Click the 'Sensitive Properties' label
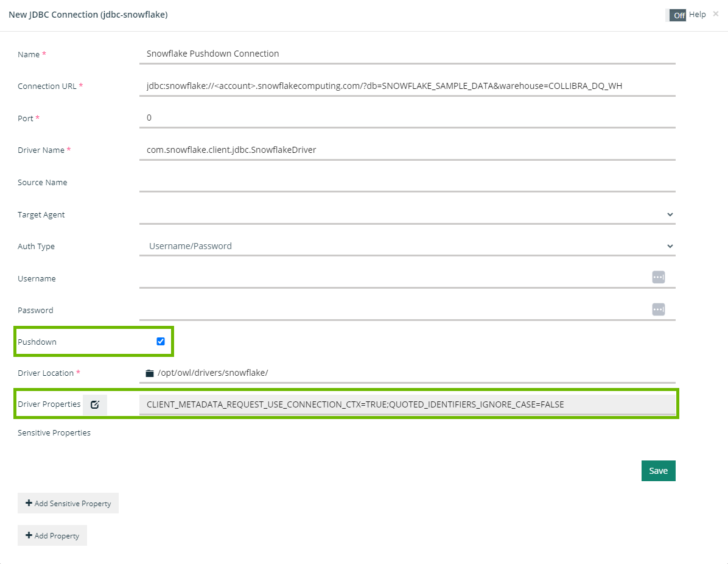 tap(54, 432)
